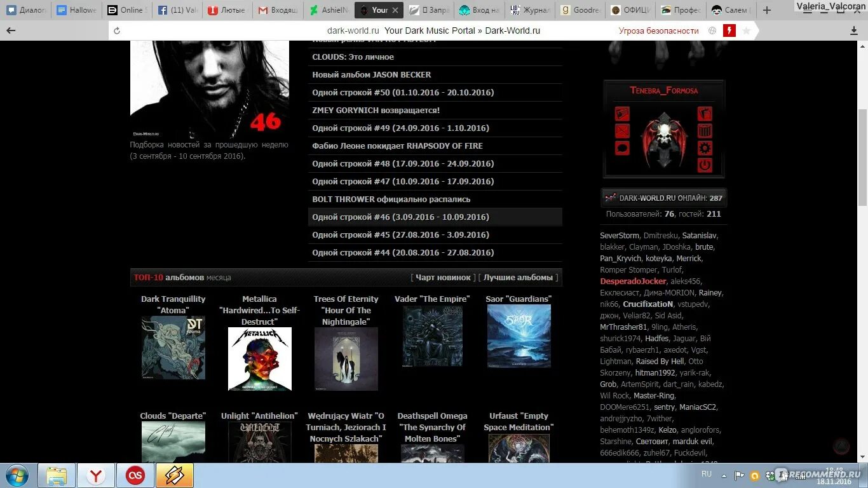Switch to the Goodreads browser tab
The image size is (868, 488).
(x=580, y=10)
